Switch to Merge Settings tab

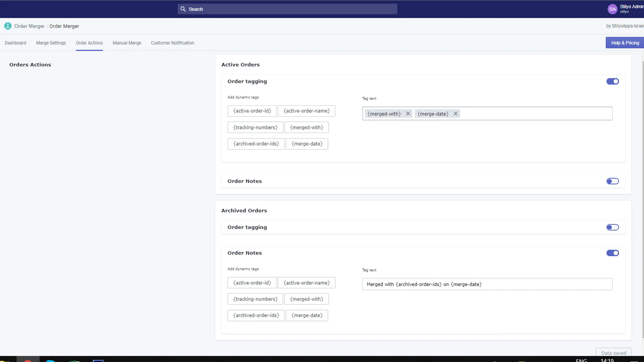(51, 43)
